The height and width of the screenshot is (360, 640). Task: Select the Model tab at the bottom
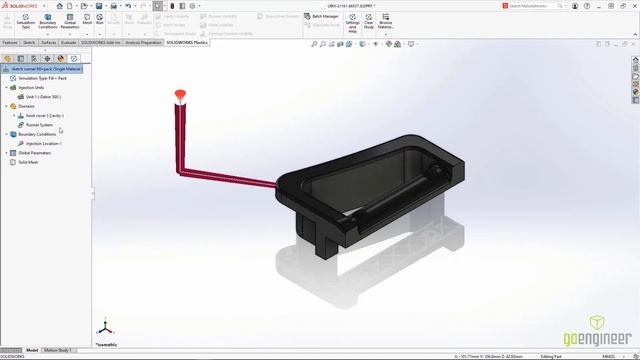pos(32,350)
